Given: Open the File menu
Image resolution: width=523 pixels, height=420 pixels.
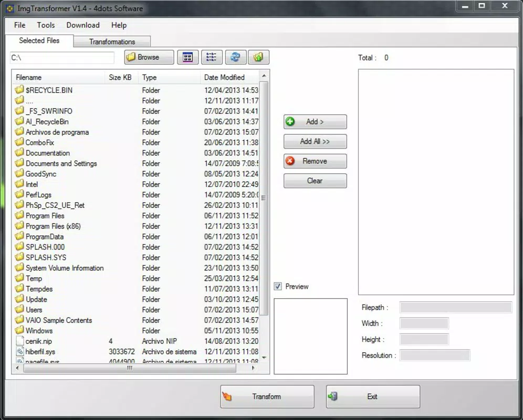Looking at the screenshot, I should coord(19,25).
